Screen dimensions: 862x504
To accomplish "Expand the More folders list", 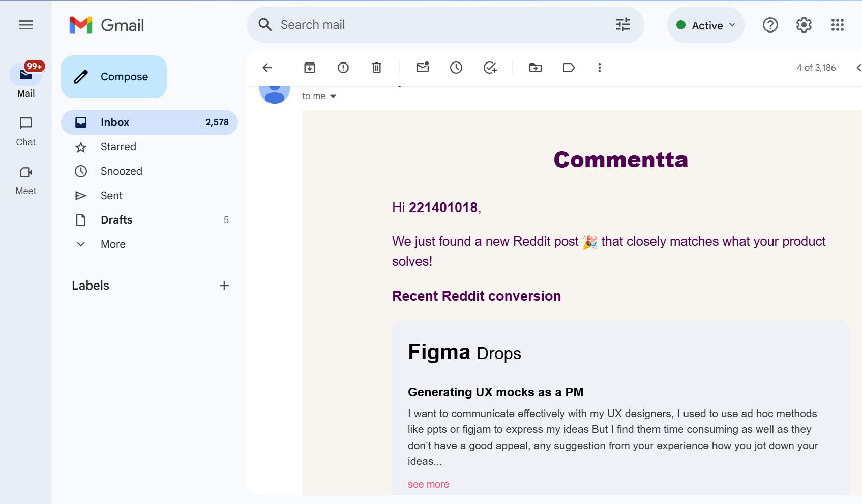I will click(150, 244).
